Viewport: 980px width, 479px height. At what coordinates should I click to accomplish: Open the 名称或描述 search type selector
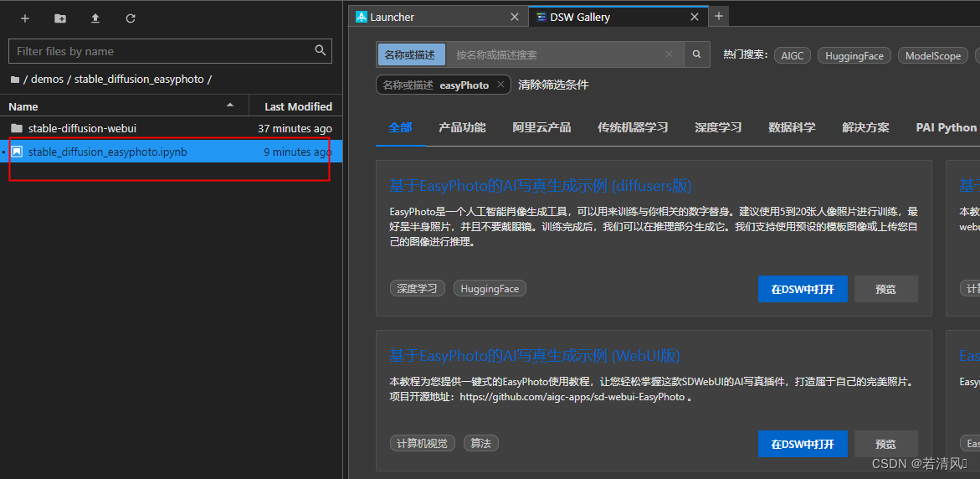(x=411, y=54)
